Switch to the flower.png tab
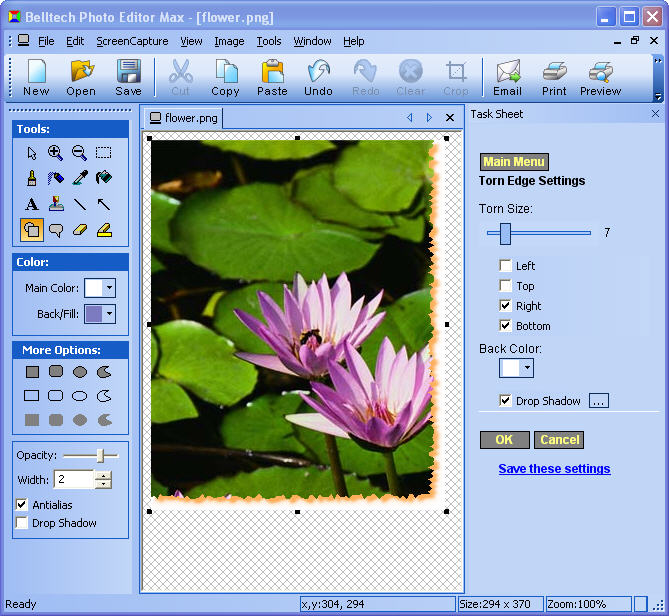Viewport: 669px width, 616px height. click(184, 118)
